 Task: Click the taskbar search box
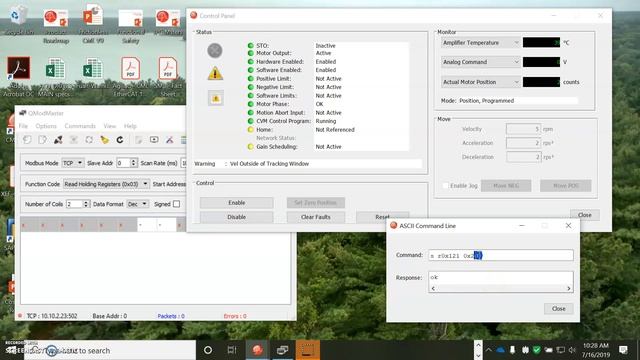[x=110, y=350]
